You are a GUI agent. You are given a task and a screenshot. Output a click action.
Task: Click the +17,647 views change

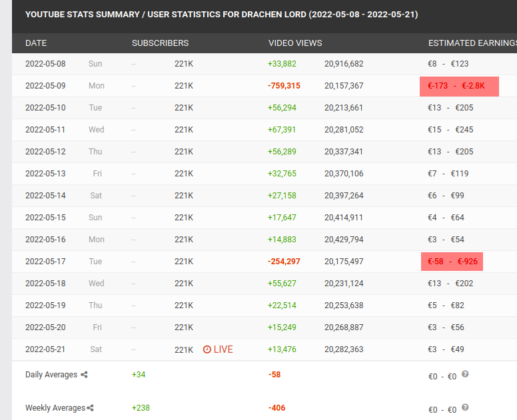tap(282, 218)
